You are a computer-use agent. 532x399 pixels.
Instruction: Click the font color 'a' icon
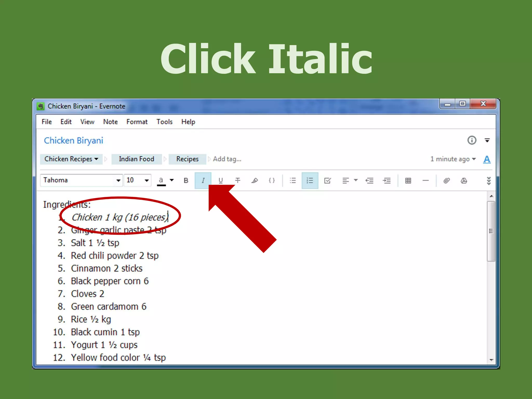tap(161, 181)
